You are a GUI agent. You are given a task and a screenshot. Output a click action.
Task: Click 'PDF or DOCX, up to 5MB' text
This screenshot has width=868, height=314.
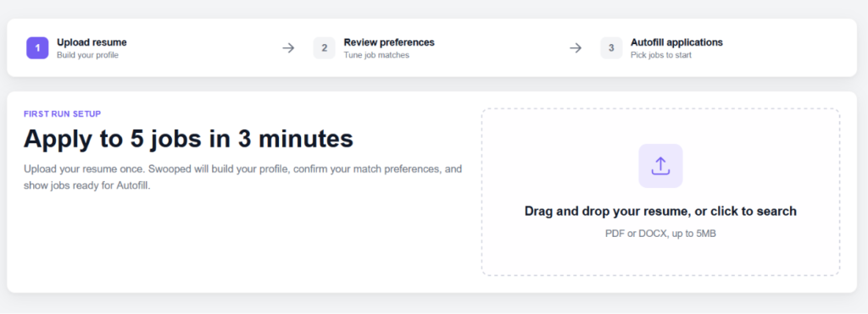click(660, 234)
